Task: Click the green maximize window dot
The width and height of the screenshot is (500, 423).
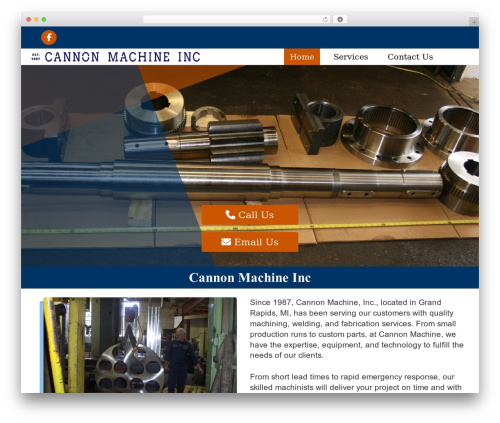Action: coord(44,19)
